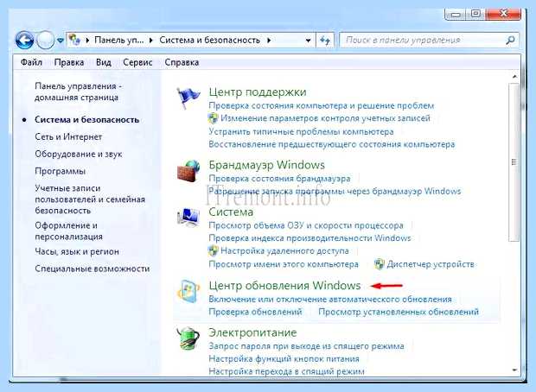Click 'Просмотр объема ОЗУ и скорости процессора'

(306, 225)
